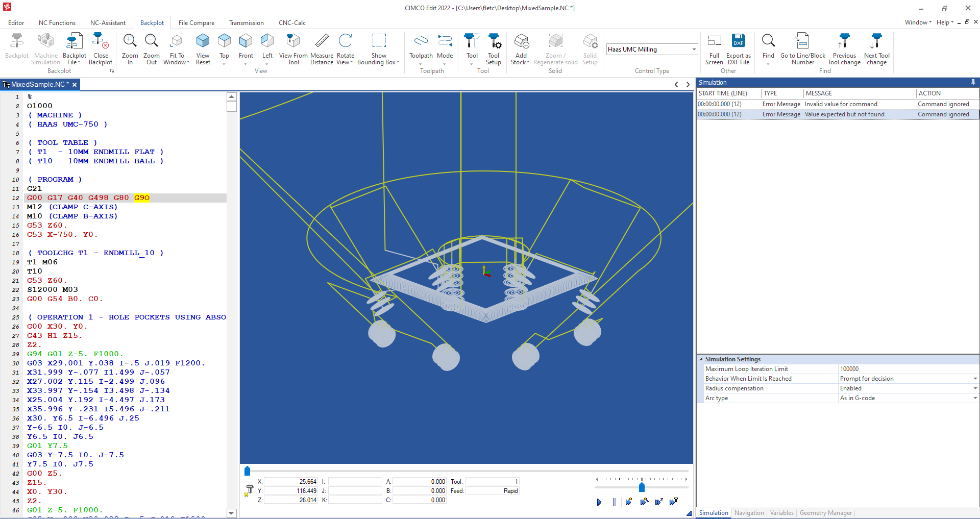
Task: Fast-forward to next tool change
Action: tap(674, 502)
